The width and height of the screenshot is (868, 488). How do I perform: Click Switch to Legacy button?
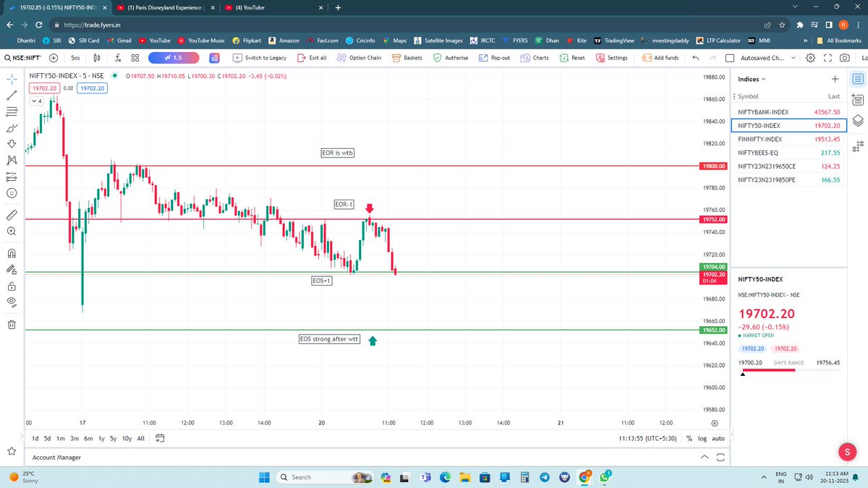(x=260, y=58)
